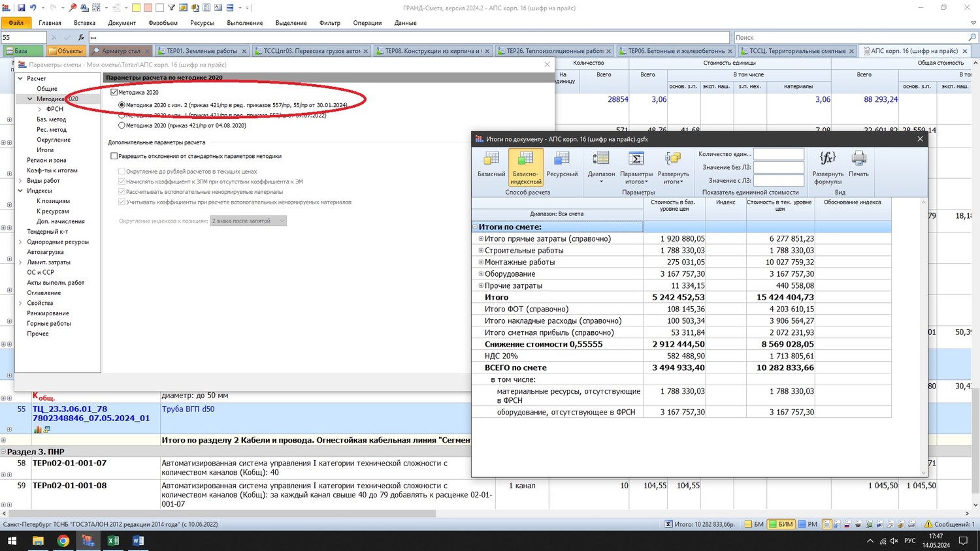Click the yellow color swatch in toolbar
The height and width of the screenshot is (551, 980).
coord(136,8)
